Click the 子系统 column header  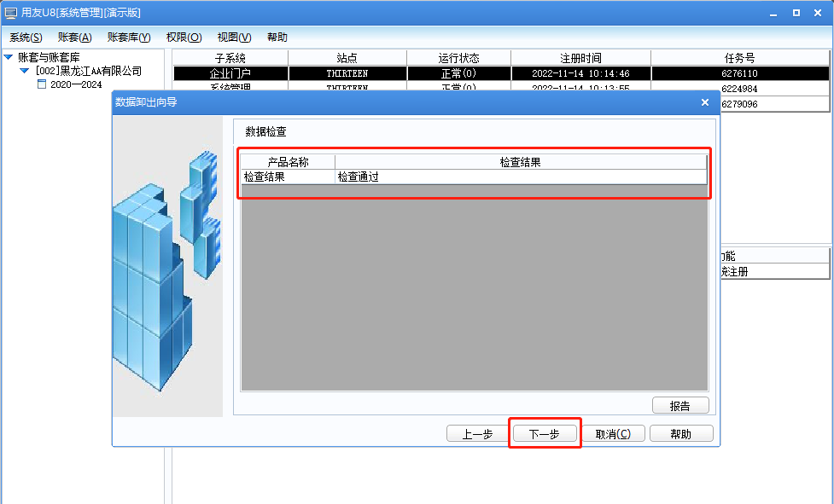click(x=230, y=58)
